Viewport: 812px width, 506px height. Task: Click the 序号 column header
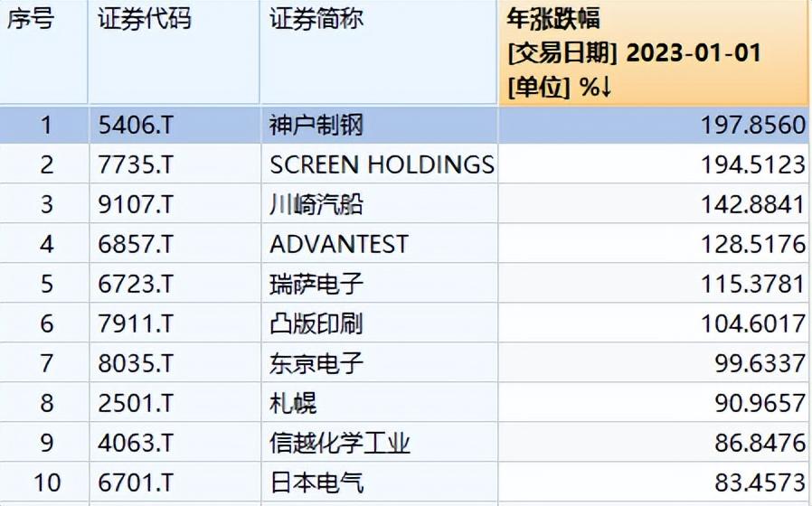click(30, 20)
